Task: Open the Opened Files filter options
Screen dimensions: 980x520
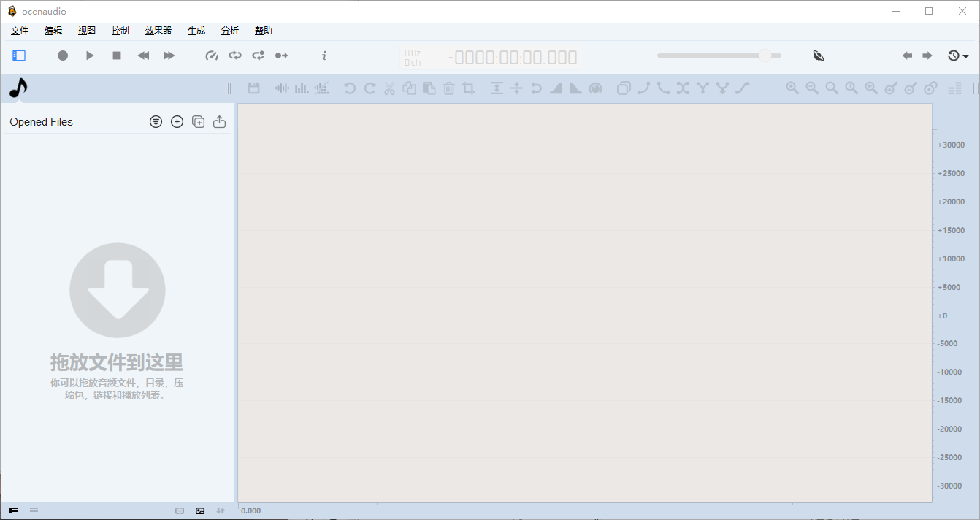Action: pos(156,122)
